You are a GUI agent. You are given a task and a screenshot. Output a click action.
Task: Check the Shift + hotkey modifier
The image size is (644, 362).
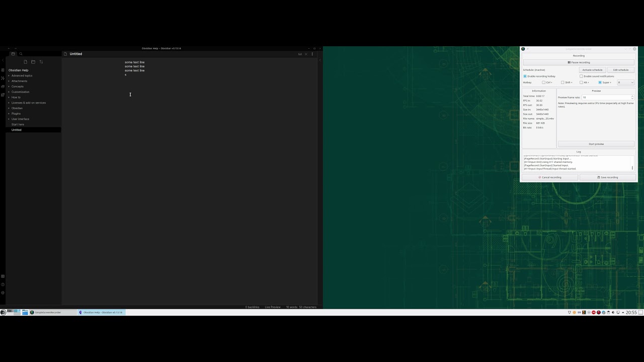coord(567,82)
